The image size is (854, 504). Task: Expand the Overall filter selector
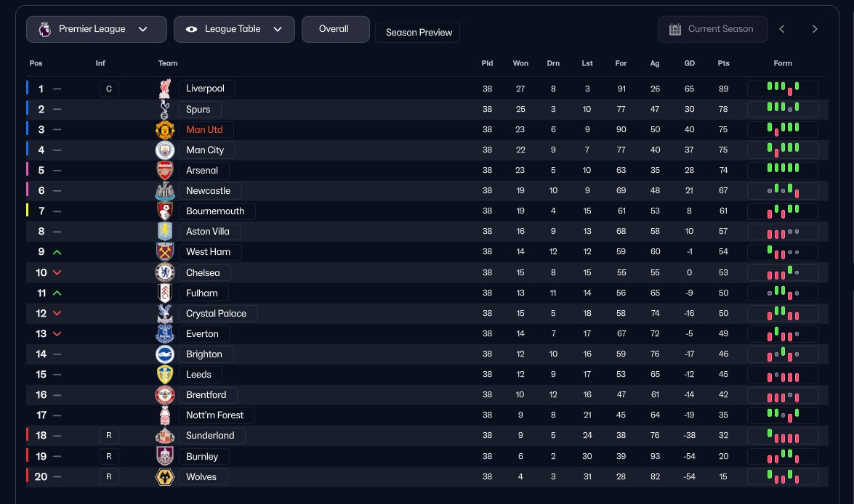(335, 29)
